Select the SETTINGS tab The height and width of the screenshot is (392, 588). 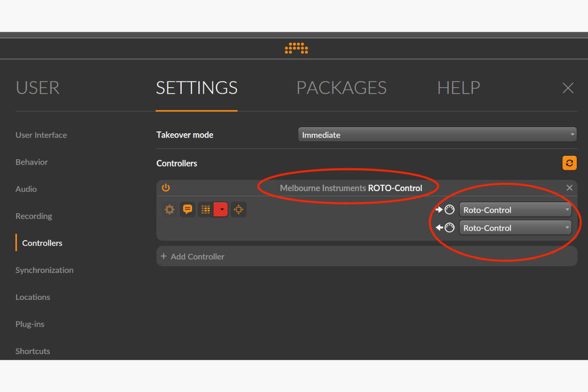[x=196, y=88]
